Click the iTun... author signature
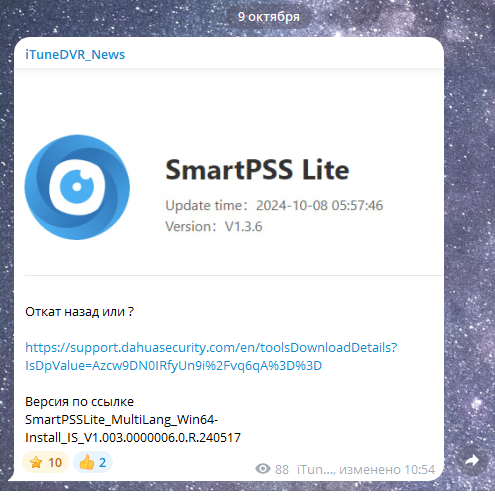Viewport: 495px width, 497px height. point(316,470)
